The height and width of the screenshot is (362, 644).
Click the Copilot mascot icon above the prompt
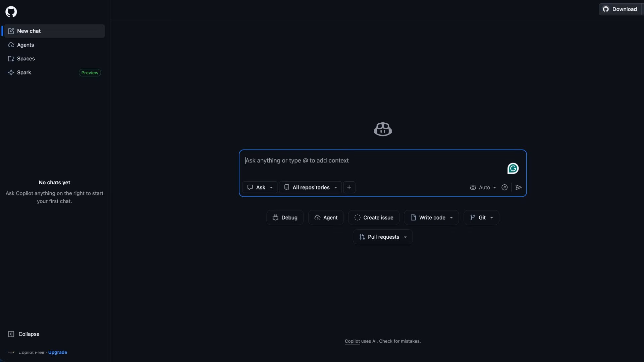[383, 129]
